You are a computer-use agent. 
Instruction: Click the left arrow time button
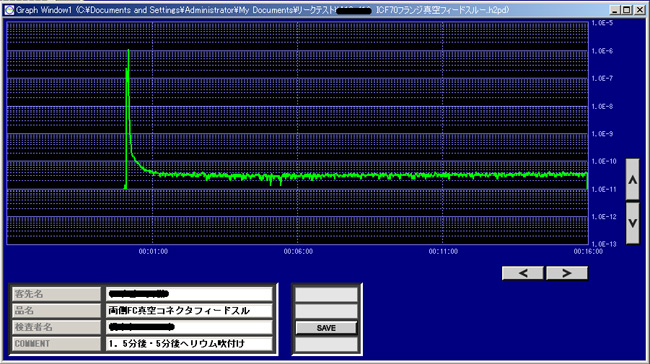coord(523,273)
